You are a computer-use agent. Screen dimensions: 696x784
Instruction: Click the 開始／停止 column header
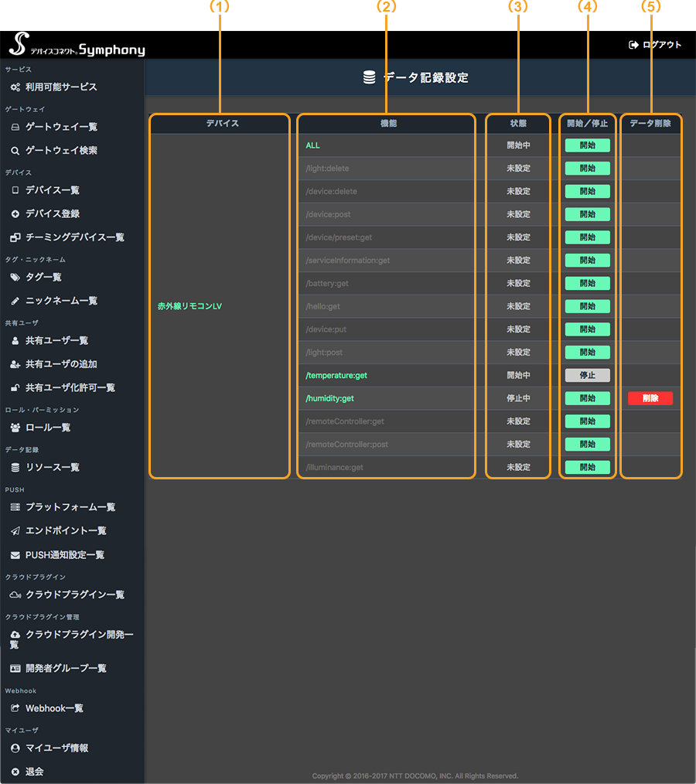tap(588, 124)
